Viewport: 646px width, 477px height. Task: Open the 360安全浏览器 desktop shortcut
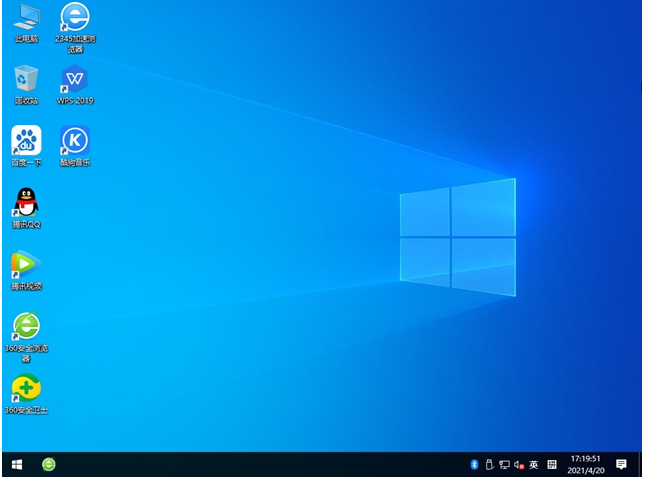coord(26,326)
